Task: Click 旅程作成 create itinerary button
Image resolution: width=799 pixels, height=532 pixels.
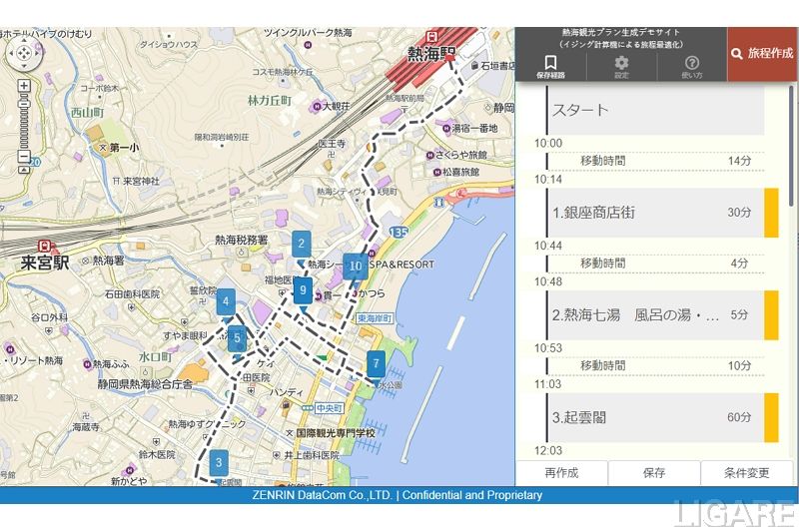Action: [762, 54]
